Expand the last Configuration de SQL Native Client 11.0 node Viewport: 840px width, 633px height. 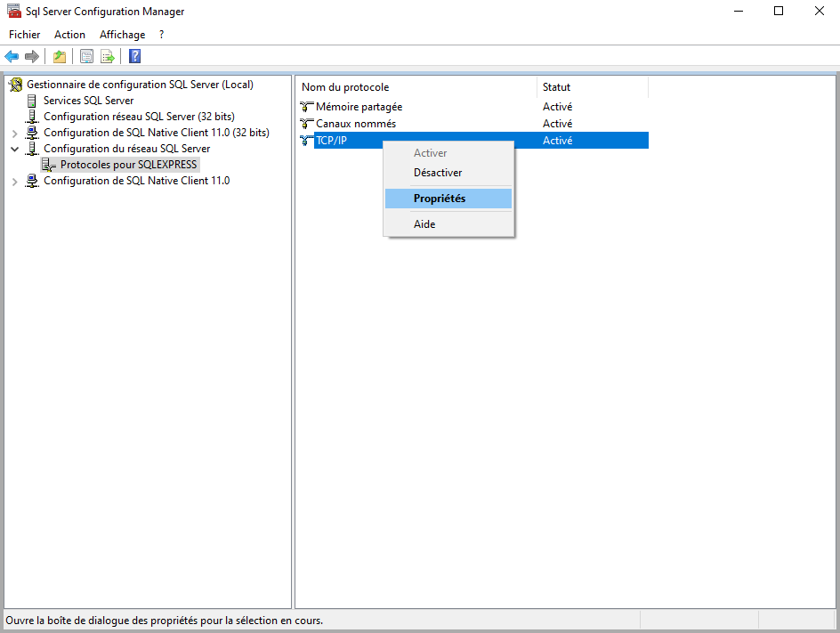tap(14, 182)
